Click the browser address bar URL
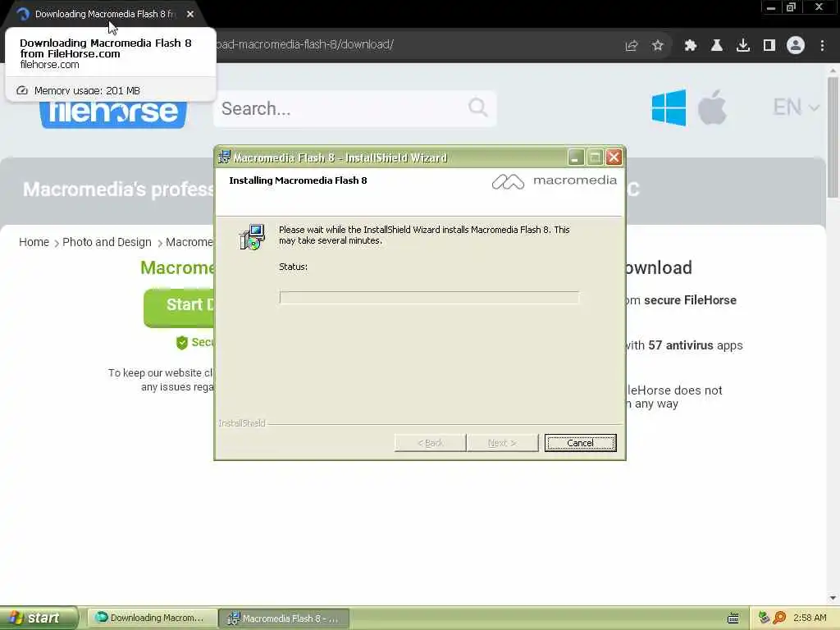This screenshot has height=630, width=840. tap(305, 45)
